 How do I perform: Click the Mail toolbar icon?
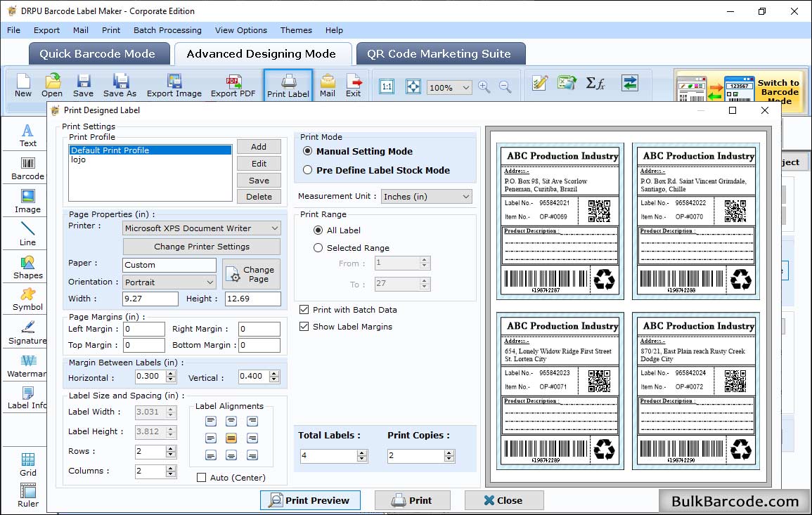tap(328, 85)
